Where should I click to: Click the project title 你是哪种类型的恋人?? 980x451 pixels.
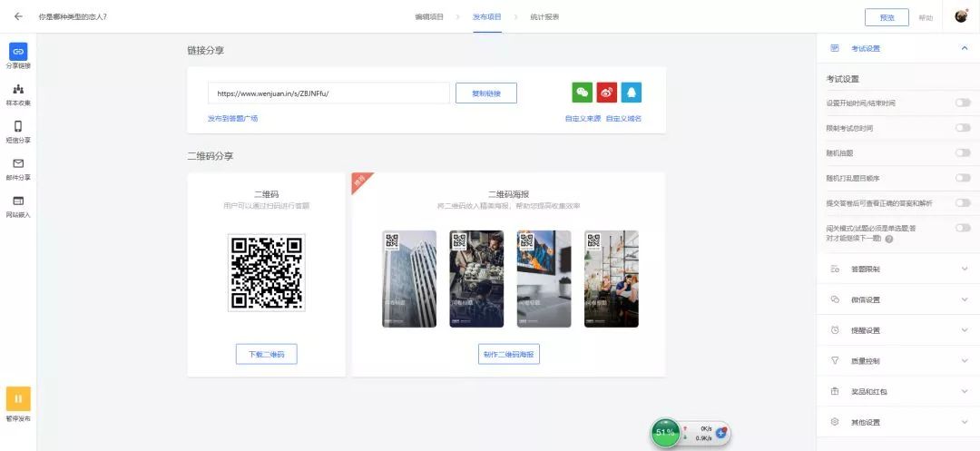pyautogui.click(x=73, y=17)
